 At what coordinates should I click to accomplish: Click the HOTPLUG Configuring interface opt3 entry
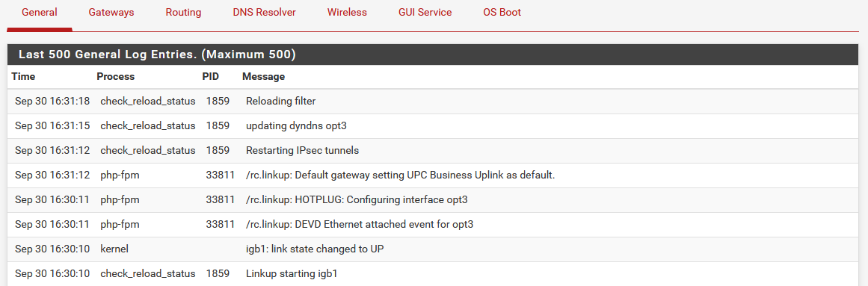coord(357,199)
